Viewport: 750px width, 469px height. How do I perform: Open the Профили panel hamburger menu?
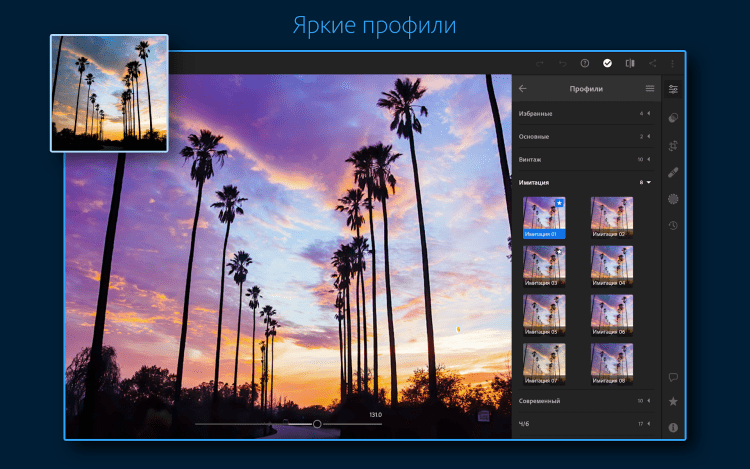(650, 89)
